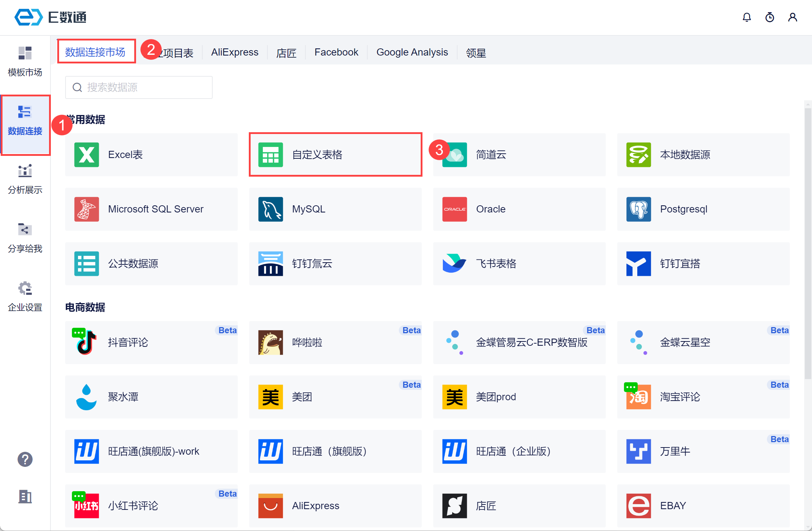This screenshot has width=812, height=531.
Task: Click the building icon at sidebar bottom
Action: tap(25, 497)
